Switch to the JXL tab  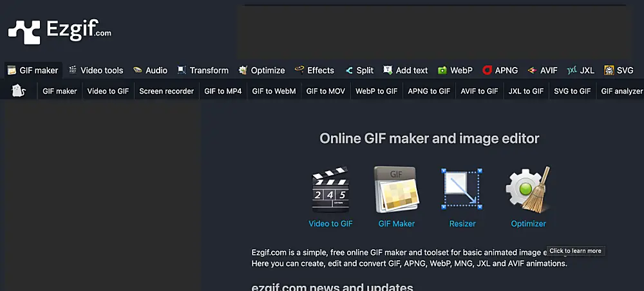click(x=587, y=71)
